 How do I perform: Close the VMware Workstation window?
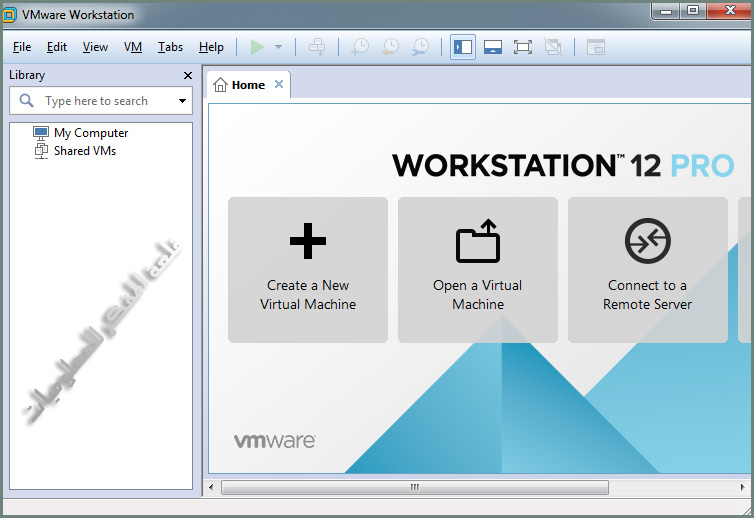pos(729,11)
